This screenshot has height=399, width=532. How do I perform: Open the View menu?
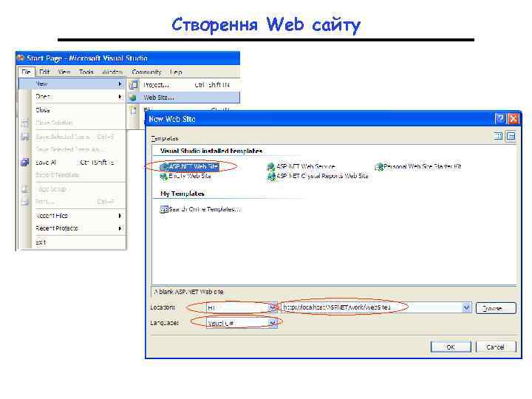64,72
